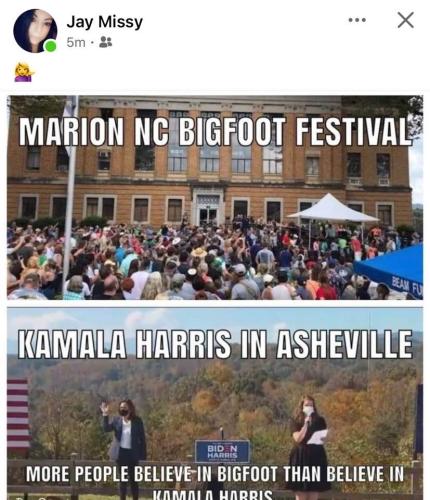Click the MORE PEOPLE BELIEVE IN BIGFOOT caption
The image size is (430, 500).
[215, 482]
